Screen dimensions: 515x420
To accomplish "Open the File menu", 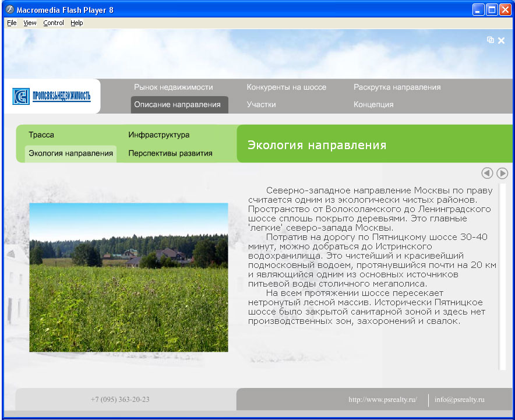I will [x=12, y=23].
